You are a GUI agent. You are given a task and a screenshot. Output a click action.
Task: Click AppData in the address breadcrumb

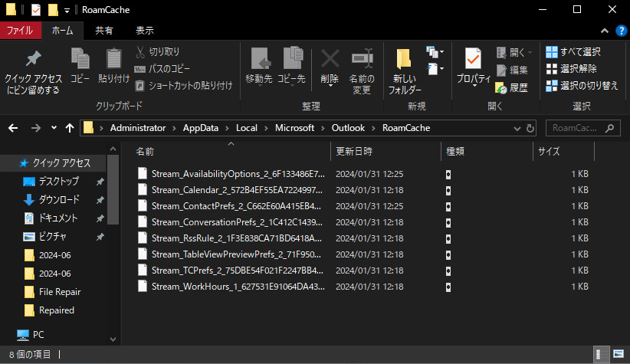click(201, 128)
